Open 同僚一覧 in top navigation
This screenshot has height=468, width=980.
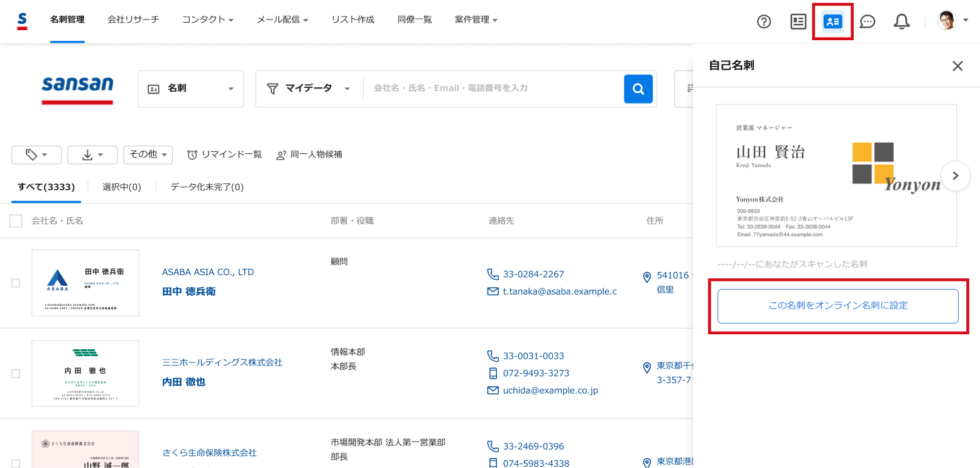click(415, 19)
